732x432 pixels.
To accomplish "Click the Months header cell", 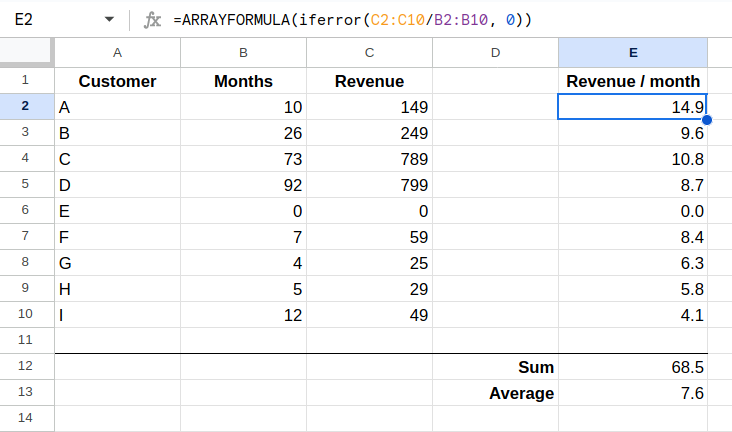I will click(244, 81).
